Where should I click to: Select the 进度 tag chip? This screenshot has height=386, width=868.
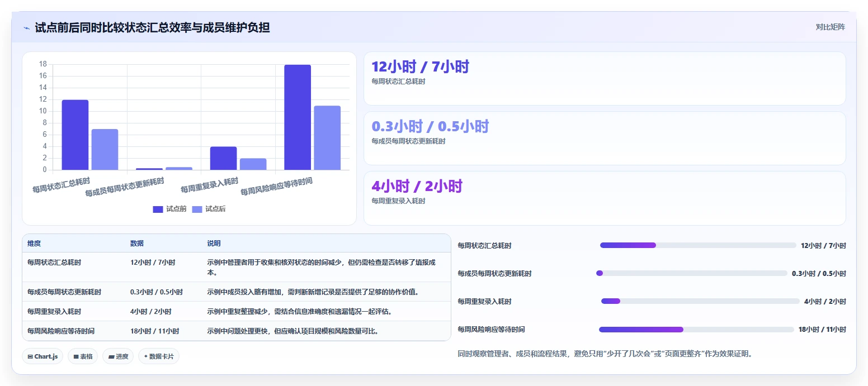(x=118, y=356)
